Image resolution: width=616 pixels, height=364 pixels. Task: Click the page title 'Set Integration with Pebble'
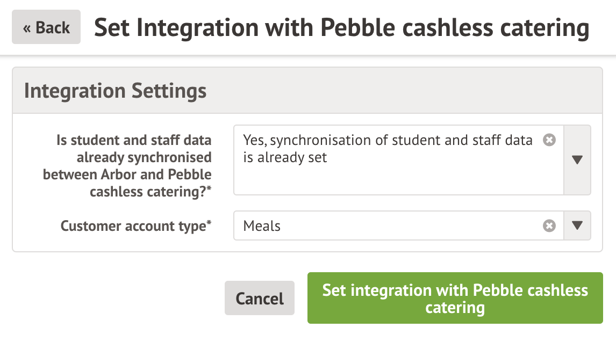coord(341,28)
